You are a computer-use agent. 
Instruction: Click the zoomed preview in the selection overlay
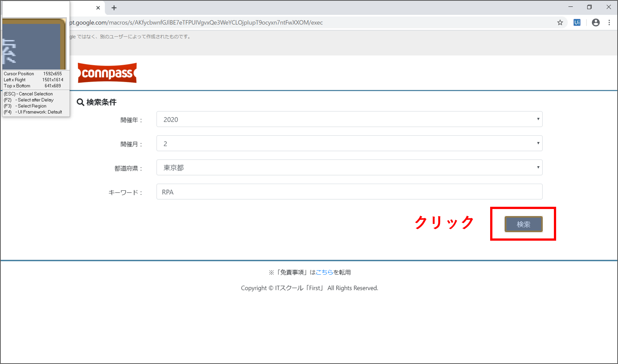tap(34, 44)
